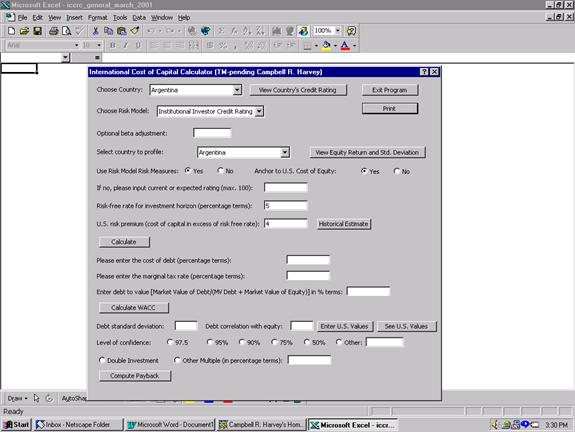Click View Country's Credit Rating button
The height and width of the screenshot is (432, 575).
tap(298, 90)
